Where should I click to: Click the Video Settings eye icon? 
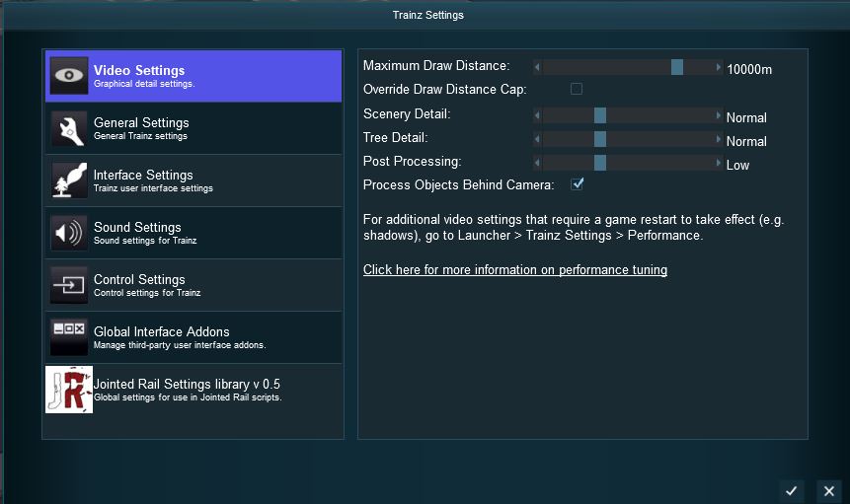tap(69, 76)
